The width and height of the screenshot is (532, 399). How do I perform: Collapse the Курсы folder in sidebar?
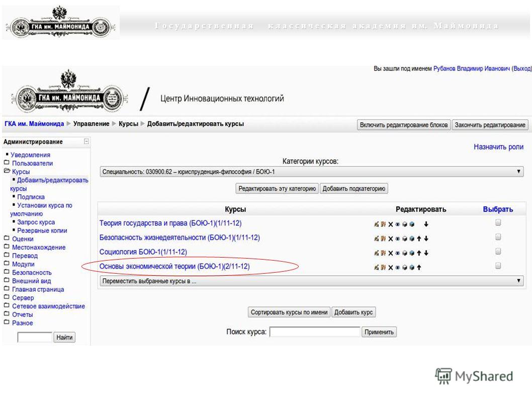pos(7,171)
